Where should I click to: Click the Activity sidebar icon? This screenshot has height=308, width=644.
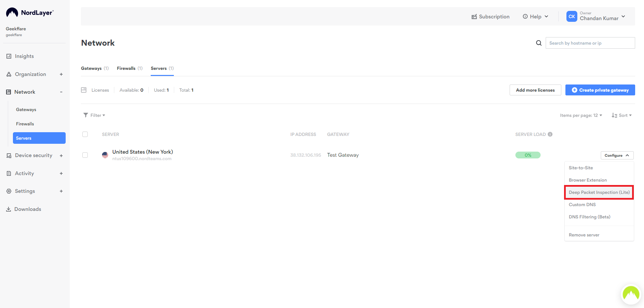[x=9, y=173]
